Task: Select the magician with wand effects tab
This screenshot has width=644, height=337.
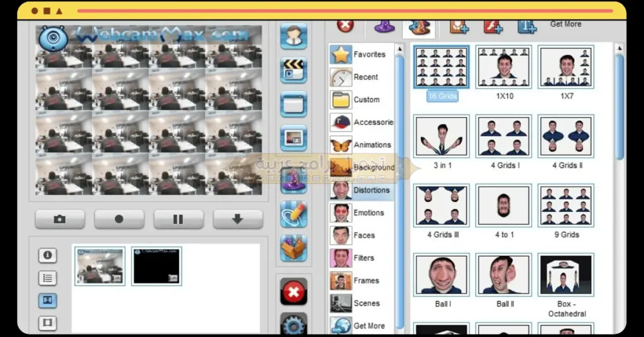Action: 419,28
